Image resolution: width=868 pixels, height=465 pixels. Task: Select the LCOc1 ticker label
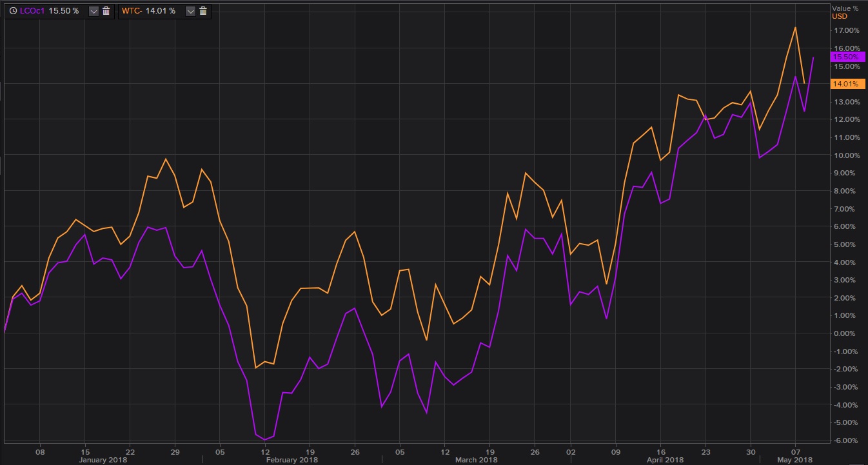(x=32, y=11)
